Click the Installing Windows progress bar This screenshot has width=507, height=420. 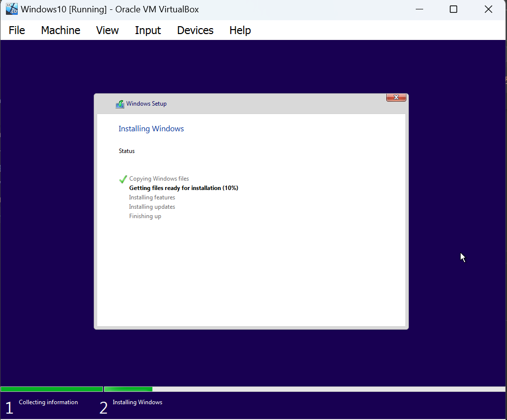coord(305,389)
